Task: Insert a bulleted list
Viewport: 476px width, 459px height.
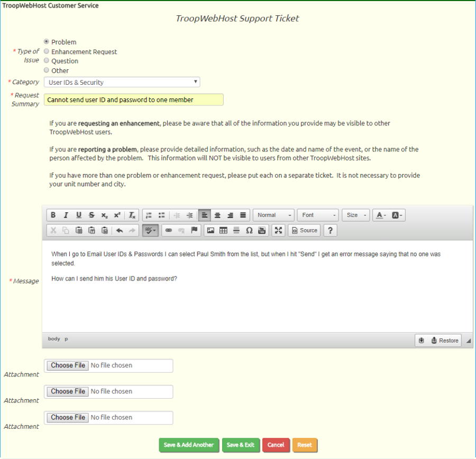Action: 161,215
